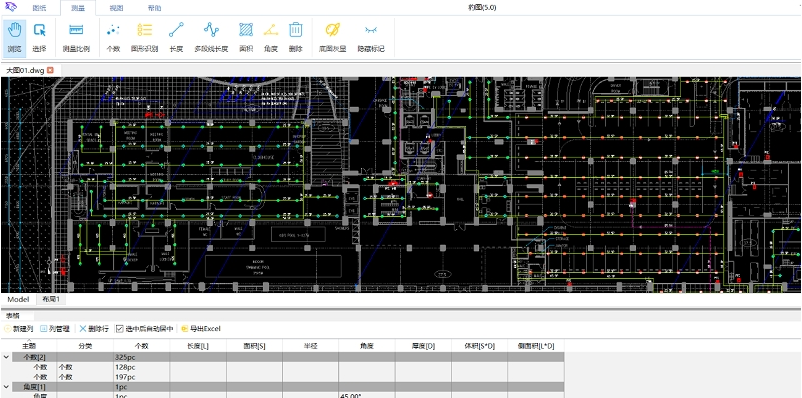Sort by the 主题 column header
The width and height of the screenshot is (802, 398).
[29, 346]
